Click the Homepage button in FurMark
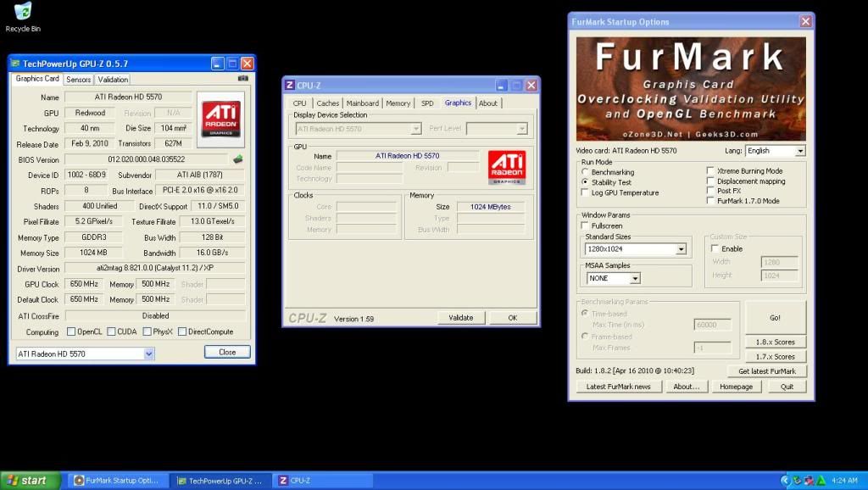868x490 pixels. click(736, 387)
